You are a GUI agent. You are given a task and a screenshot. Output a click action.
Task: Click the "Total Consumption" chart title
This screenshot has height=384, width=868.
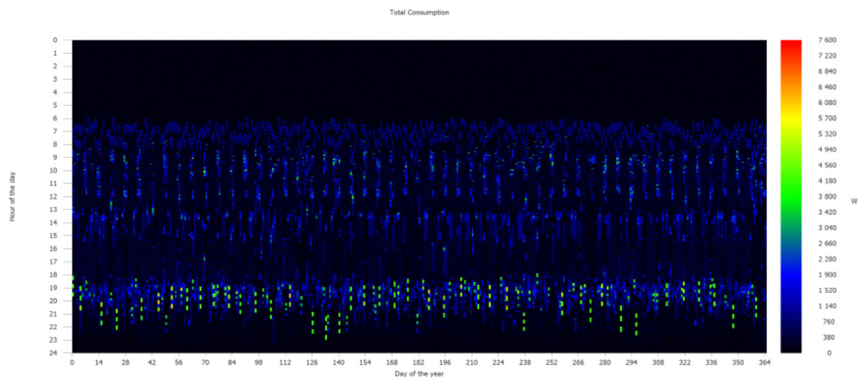(419, 12)
